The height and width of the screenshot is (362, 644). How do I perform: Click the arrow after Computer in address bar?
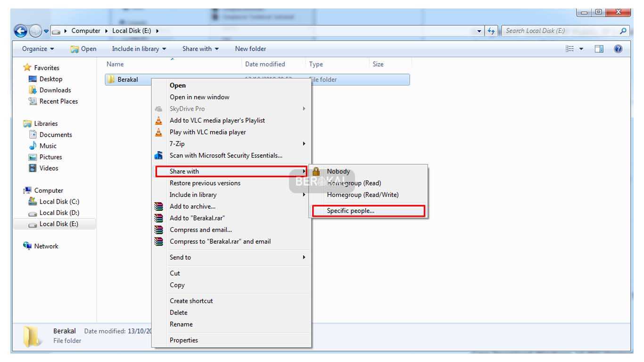[106, 31]
